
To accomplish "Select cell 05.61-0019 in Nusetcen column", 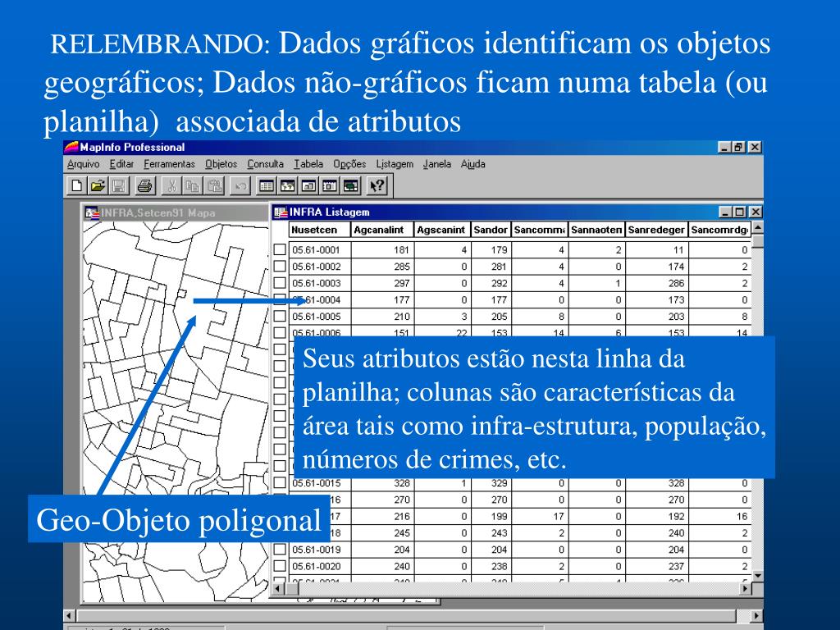I will (x=321, y=549).
